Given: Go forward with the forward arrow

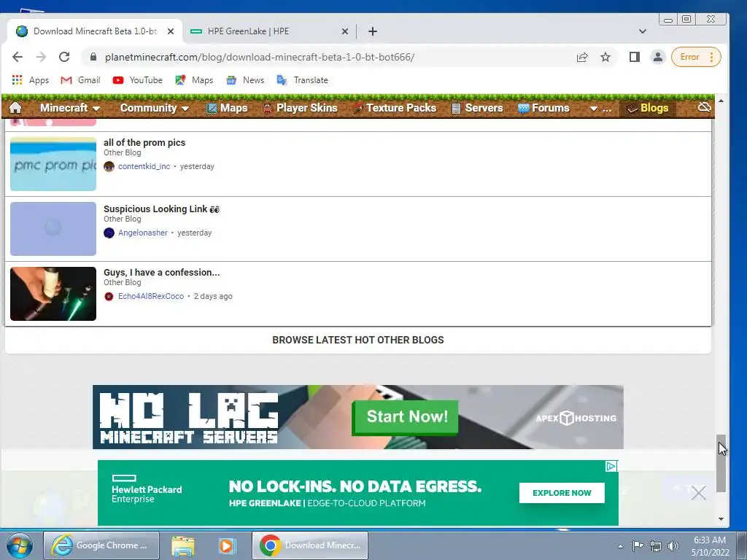Looking at the screenshot, I should point(41,57).
